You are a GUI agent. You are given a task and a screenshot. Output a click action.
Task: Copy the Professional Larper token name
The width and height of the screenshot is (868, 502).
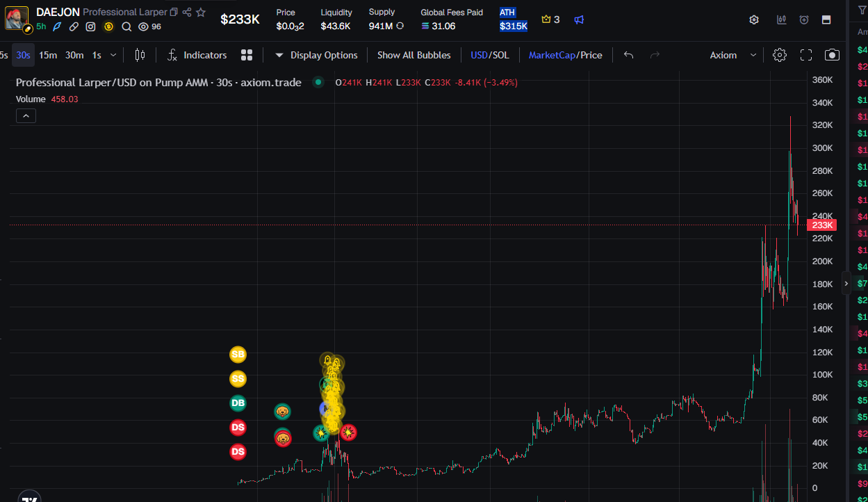pos(174,12)
